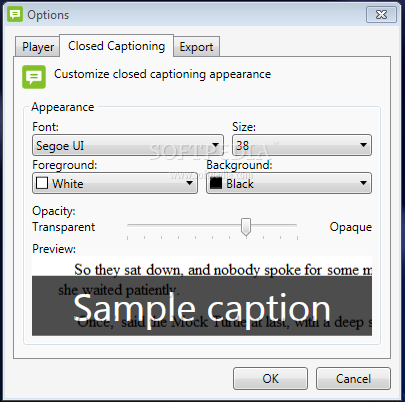
Task: Close the Options dialog with X
Action: click(x=381, y=15)
